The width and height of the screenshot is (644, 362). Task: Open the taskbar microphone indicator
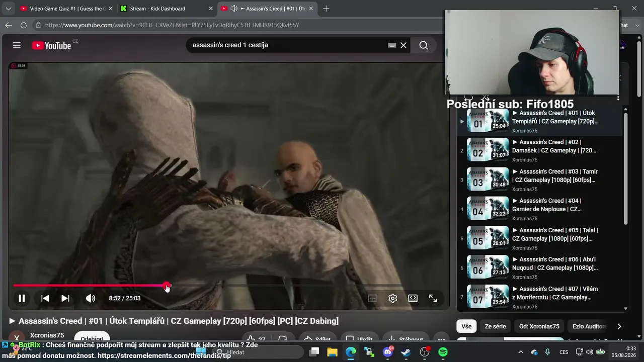click(548, 352)
